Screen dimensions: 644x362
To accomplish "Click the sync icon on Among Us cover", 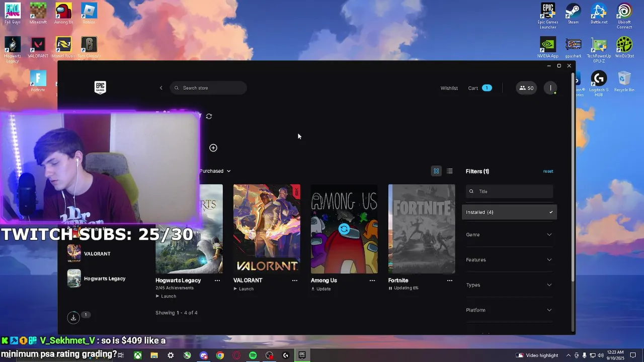I will [x=344, y=229].
